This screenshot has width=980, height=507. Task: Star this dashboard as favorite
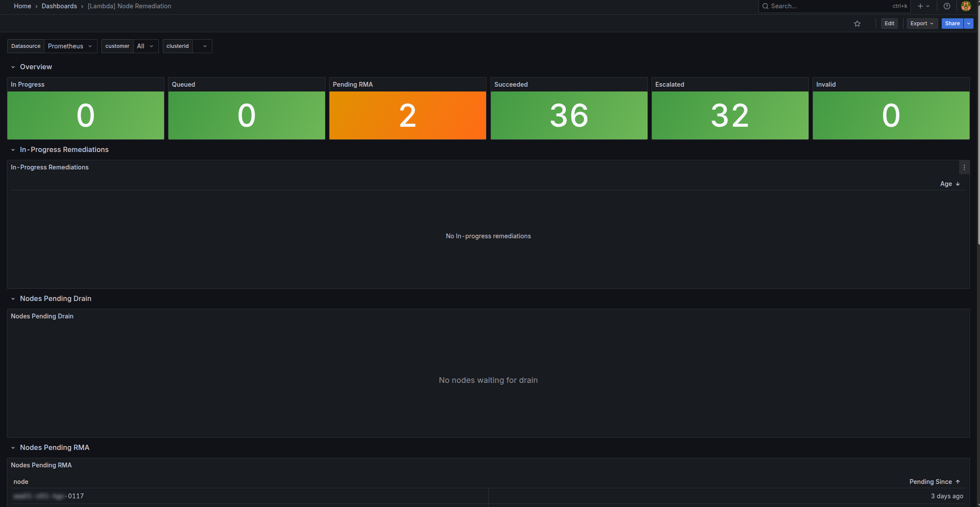[857, 24]
